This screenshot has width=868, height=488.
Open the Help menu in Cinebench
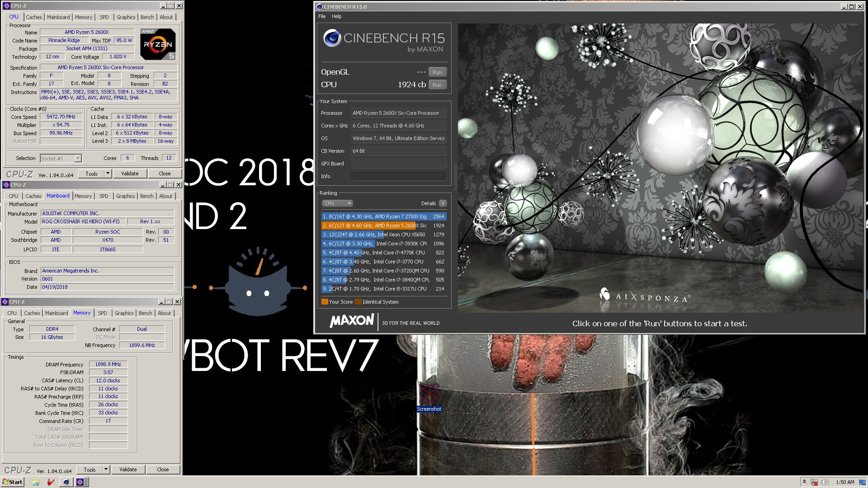337,16
